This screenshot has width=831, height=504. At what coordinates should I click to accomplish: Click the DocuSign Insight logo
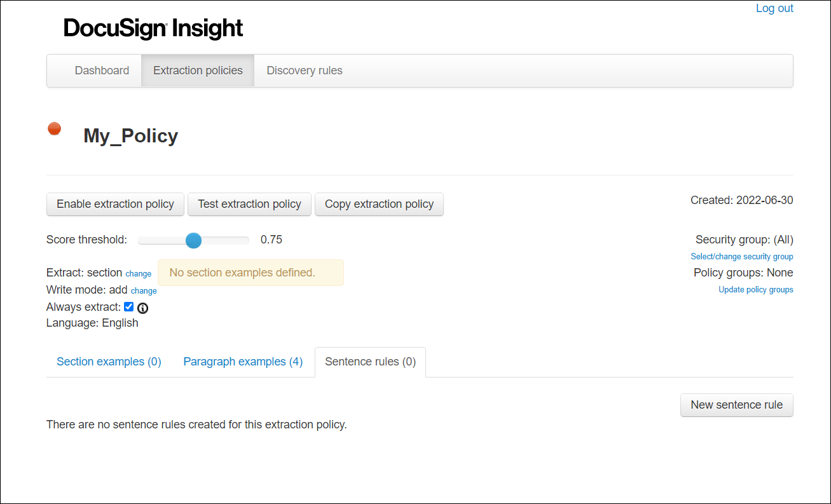click(x=153, y=28)
